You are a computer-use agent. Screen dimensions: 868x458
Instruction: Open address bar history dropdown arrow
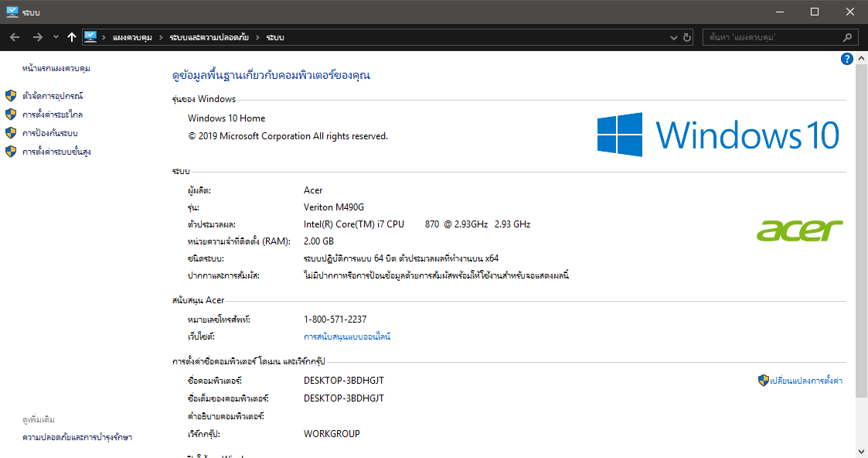[x=674, y=38]
